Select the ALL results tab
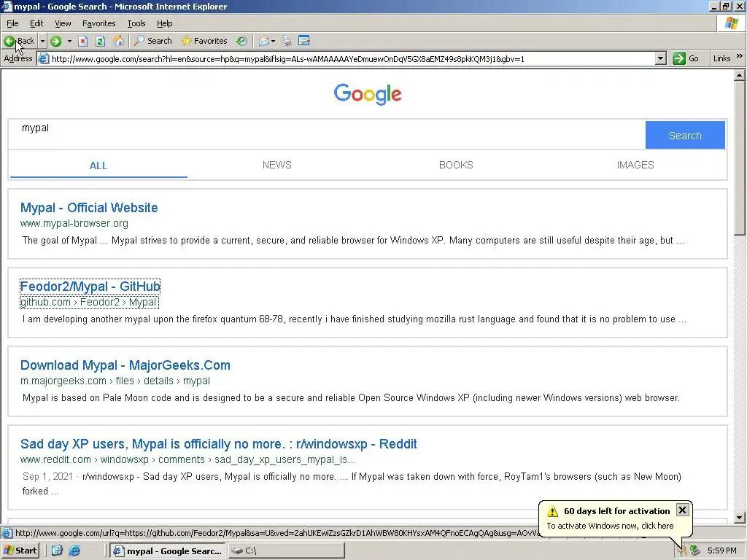747x560 pixels. [98, 166]
